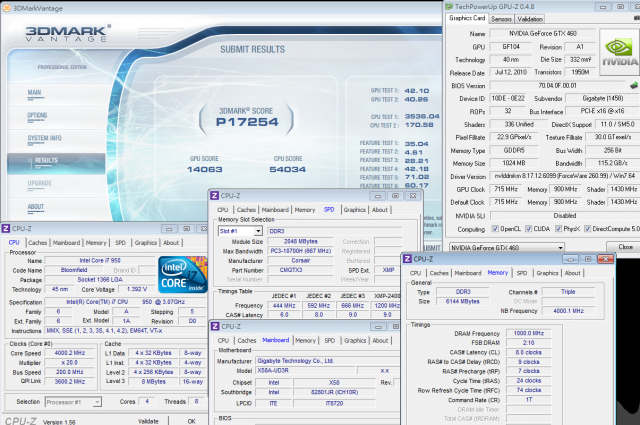Click the Driver Version field in GPU-Z
640x425 pixels.
(x=564, y=176)
